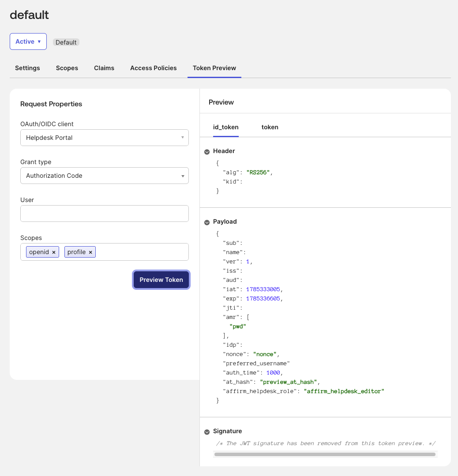The image size is (458, 476).
Task: Switch to the Scopes tab
Action: pyautogui.click(x=67, y=68)
